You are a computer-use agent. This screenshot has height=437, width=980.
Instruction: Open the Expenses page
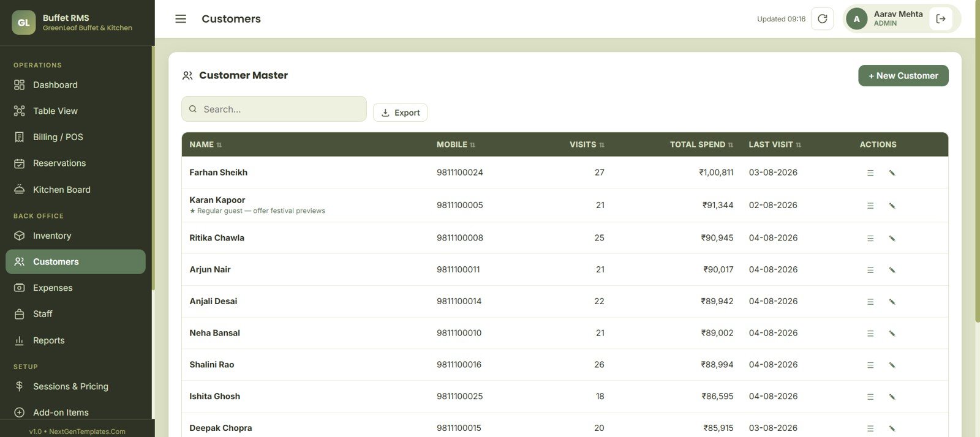tap(76, 288)
